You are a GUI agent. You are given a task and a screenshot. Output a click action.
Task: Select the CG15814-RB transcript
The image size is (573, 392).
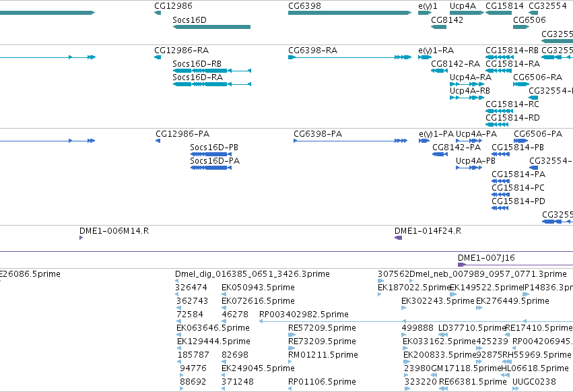click(x=500, y=57)
